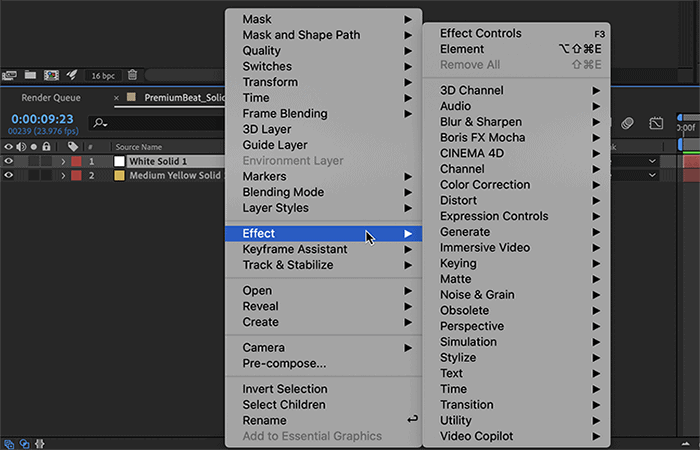Expand the Blur & Sharpen effects submenu
700x450 pixels.
click(x=517, y=122)
